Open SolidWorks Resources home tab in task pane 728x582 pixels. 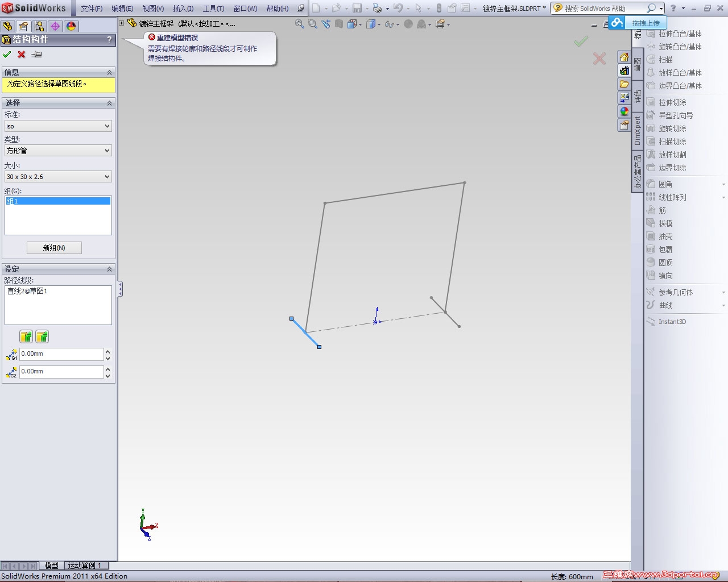tap(624, 57)
